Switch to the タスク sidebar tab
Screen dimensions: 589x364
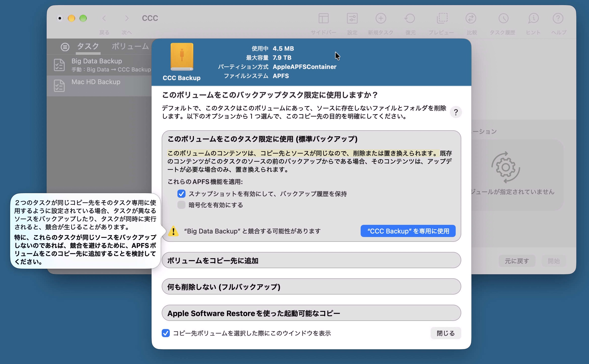[88, 46]
